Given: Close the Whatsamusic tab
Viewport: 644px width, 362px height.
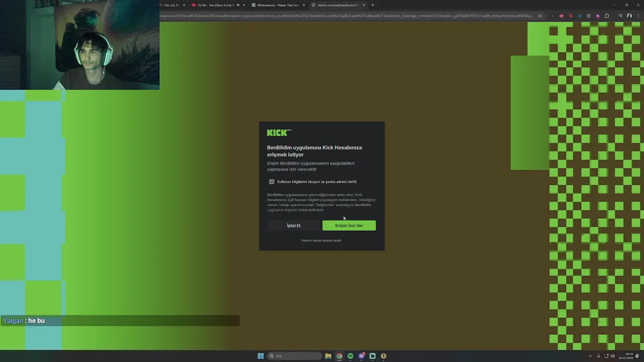Looking at the screenshot, I should [303, 5].
